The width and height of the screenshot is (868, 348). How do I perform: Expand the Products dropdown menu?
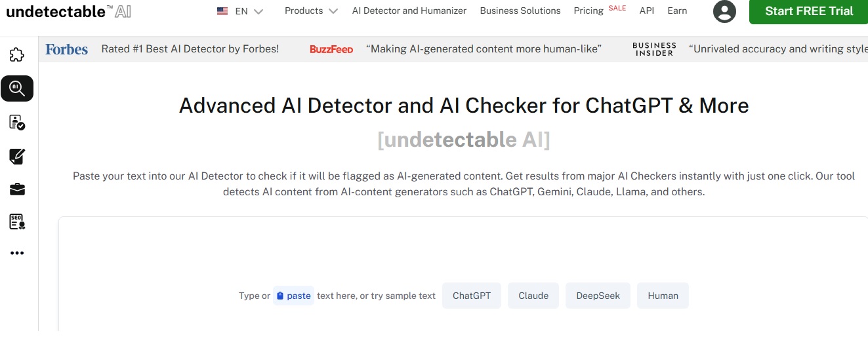coord(311,11)
